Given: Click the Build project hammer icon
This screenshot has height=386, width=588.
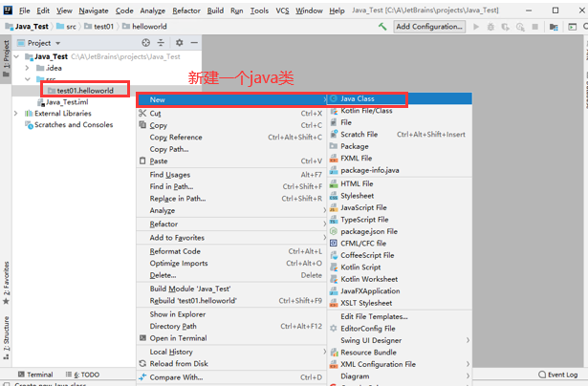Looking at the screenshot, I should [x=382, y=26].
